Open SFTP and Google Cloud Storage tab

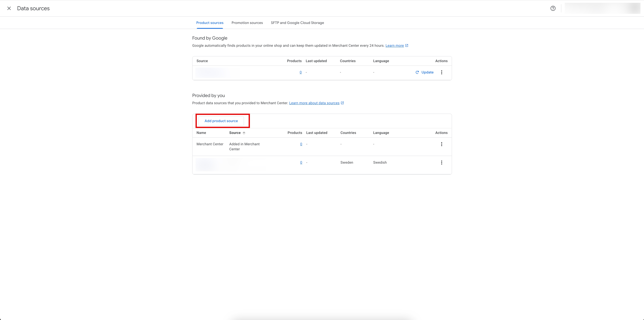coord(297,23)
